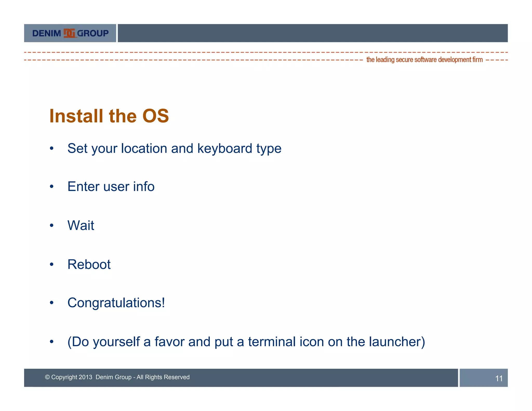Click the Denim Group logo

coord(70,33)
